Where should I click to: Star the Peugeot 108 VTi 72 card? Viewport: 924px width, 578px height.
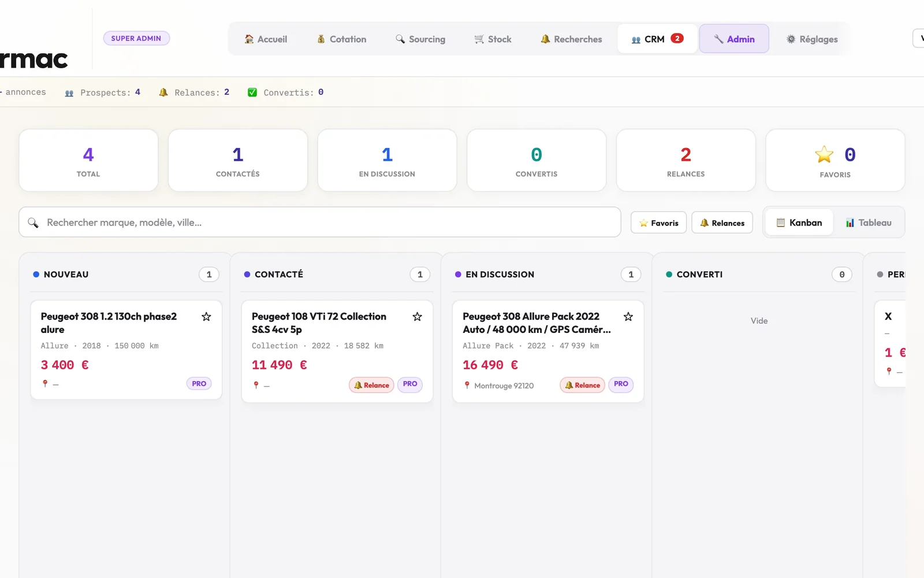(x=417, y=317)
